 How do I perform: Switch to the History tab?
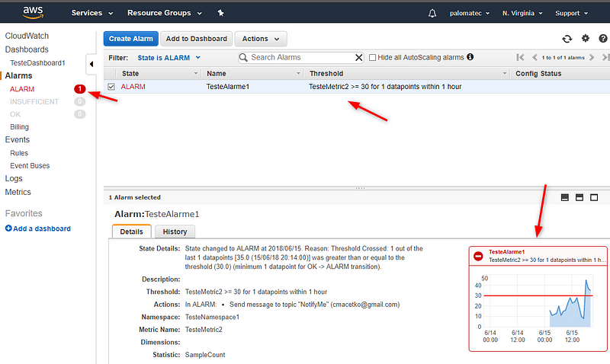pos(175,231)
